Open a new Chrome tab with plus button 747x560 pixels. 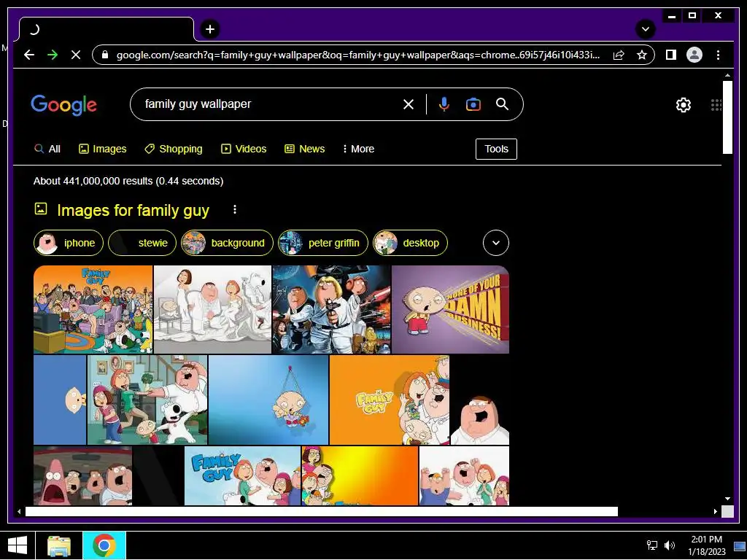coord(209,29)
